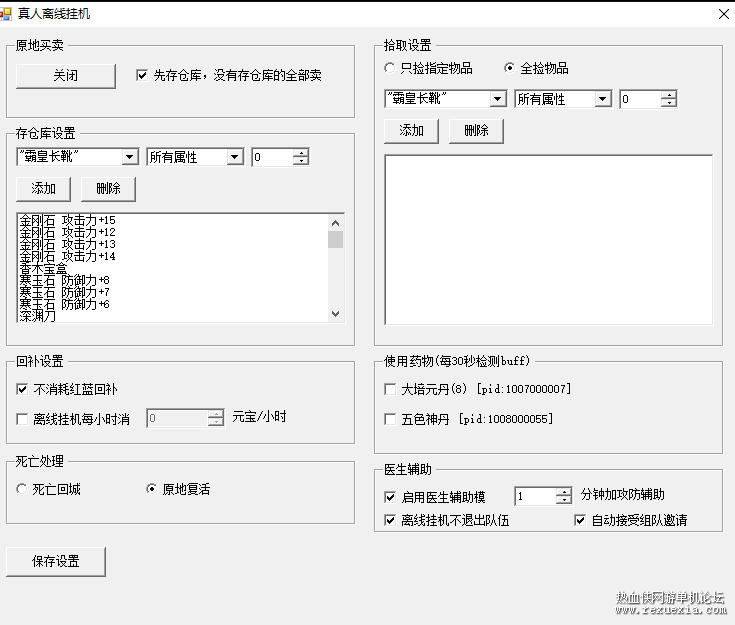Open 所有属性 dropdown in 存仓库设置

coord(234,157)
